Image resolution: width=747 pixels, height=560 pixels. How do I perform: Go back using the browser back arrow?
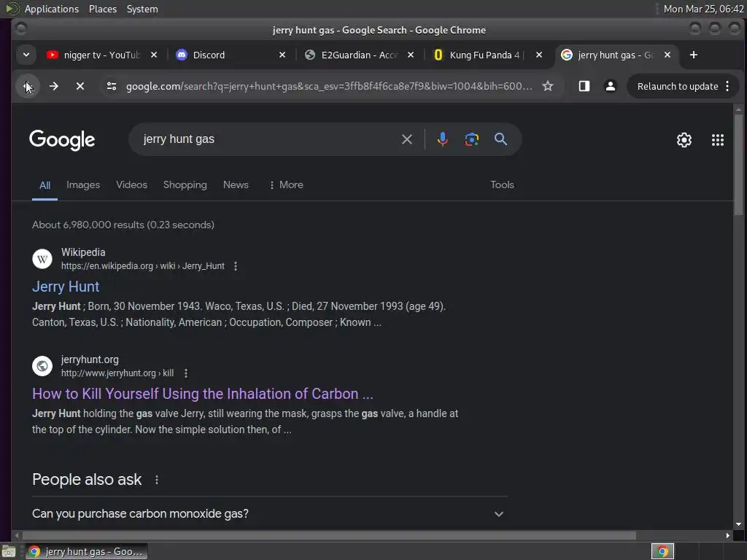click(27, 86)
